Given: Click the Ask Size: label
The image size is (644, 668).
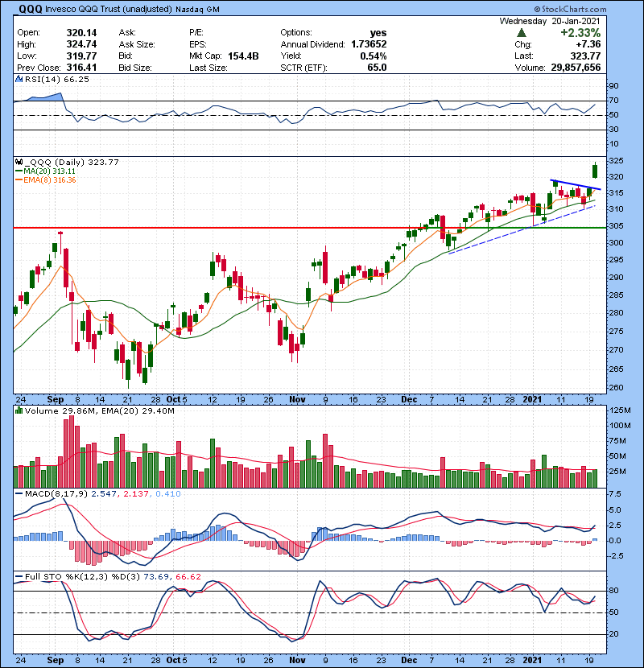Looking at the screenshot, I should coord(137,44).
